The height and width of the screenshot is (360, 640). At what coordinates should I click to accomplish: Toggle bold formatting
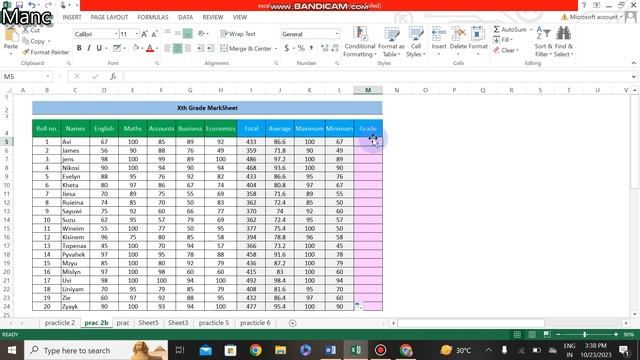pos(79,48)
